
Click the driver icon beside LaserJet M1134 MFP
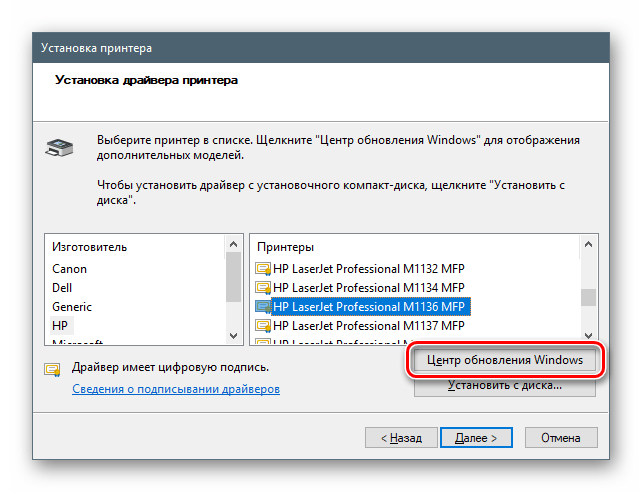click(x=264, y=288)
